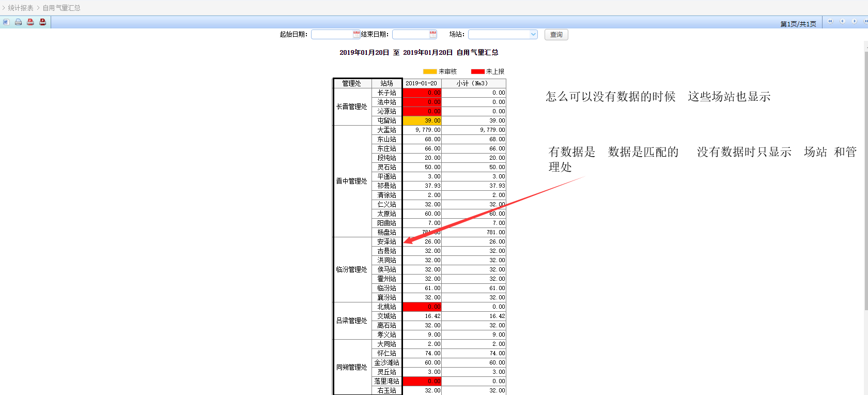Click the 杨盘站 row label

pyautogui.click(x=387, y=232)
